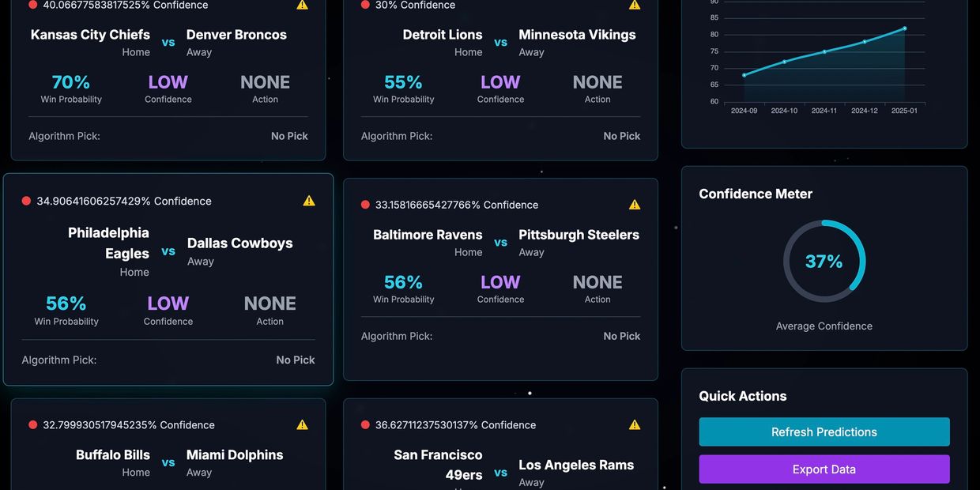The height and width of the screenshot is (490, 980).
Task: Click the Refresh Predictions button
Action: (824, 432)
